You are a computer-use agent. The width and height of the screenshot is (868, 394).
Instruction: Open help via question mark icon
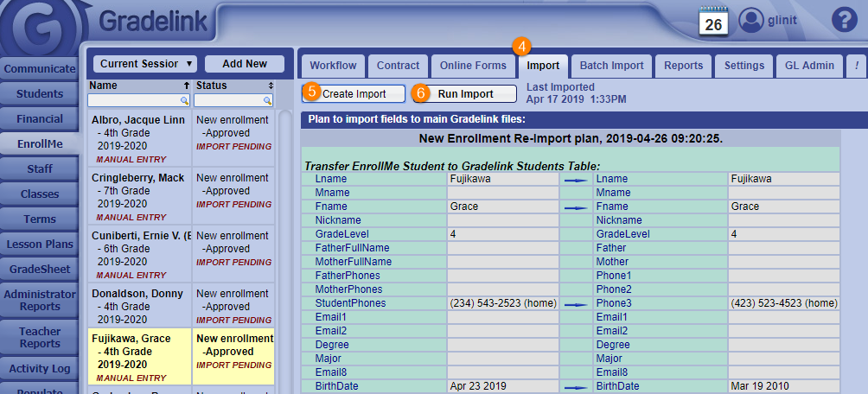(844, 21)
